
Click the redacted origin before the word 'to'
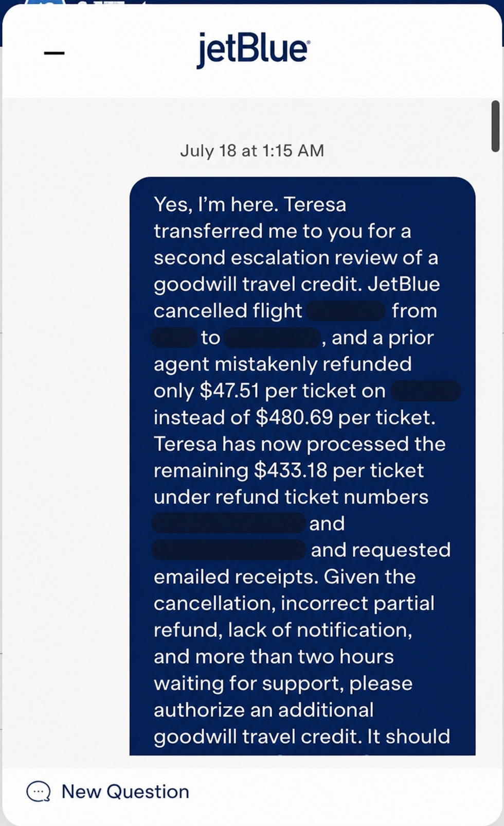(174, 338)
